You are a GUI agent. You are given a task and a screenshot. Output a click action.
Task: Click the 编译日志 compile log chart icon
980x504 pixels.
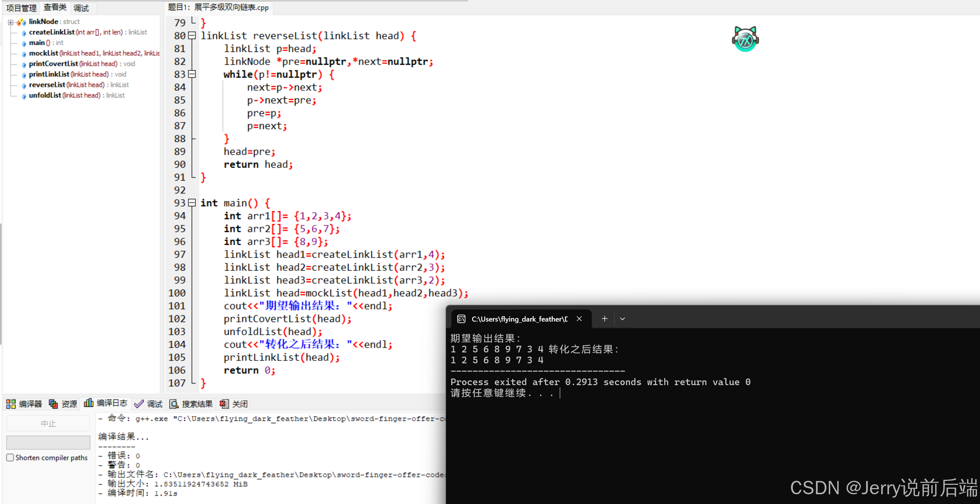coord(88,403)
